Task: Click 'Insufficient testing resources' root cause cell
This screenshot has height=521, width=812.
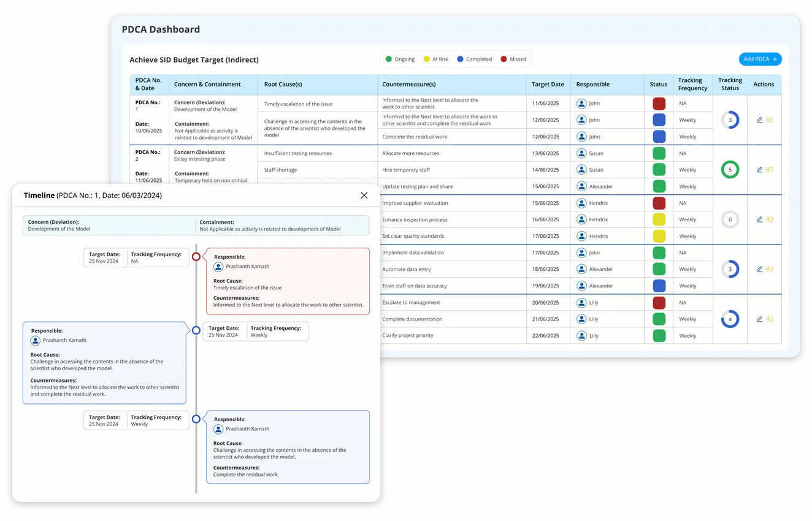Action: [318, 153]
